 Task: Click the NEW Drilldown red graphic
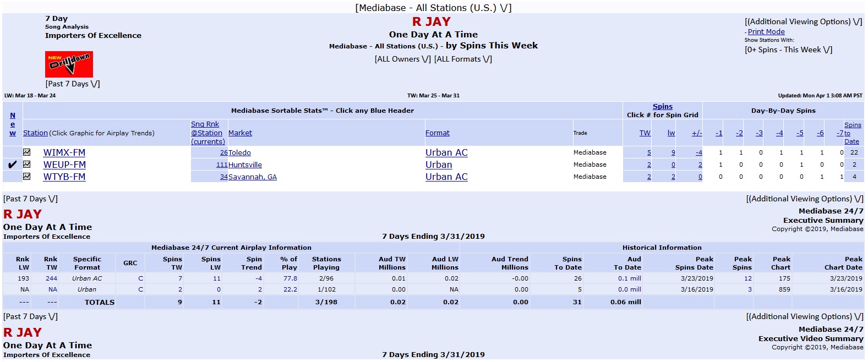[x=69, y=64]
